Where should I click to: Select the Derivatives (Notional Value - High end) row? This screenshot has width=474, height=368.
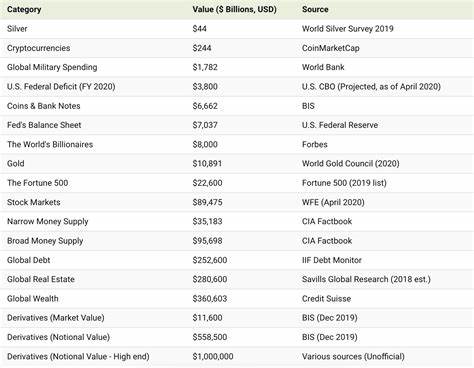(237, 357)
